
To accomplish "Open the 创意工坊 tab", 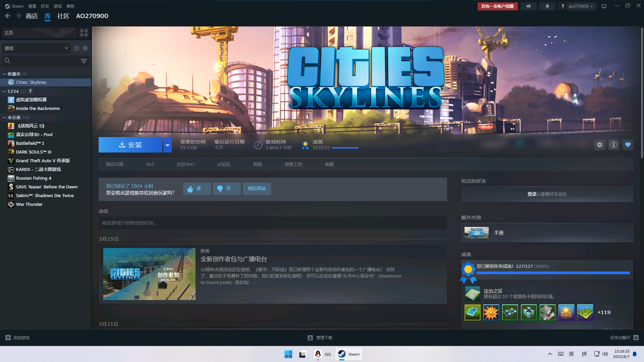I will 293,165.
